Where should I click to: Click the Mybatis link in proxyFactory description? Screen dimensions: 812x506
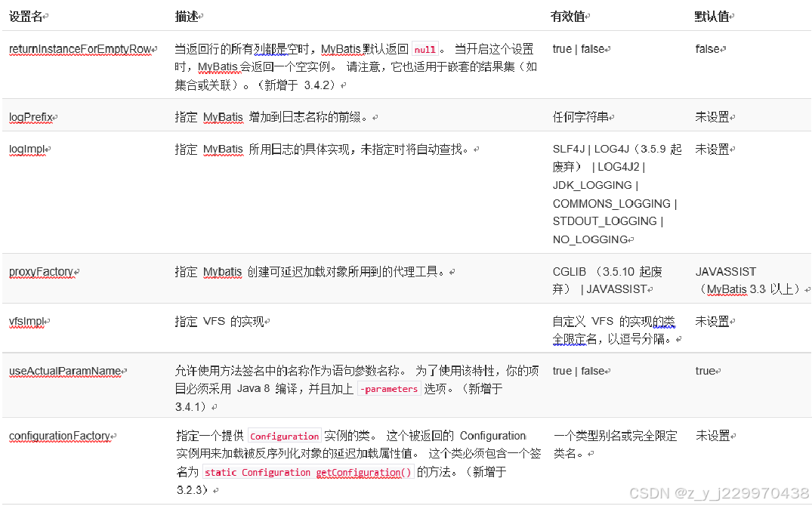(224, 271)
